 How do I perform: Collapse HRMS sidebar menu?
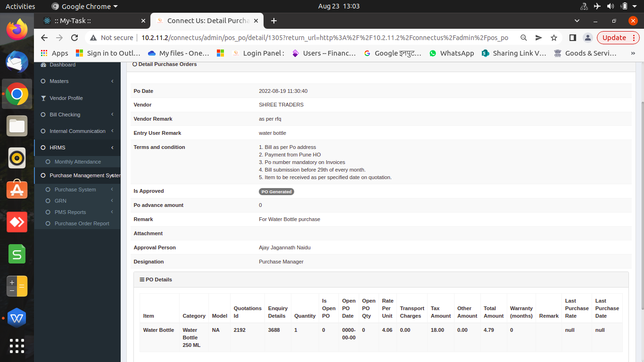77,148
